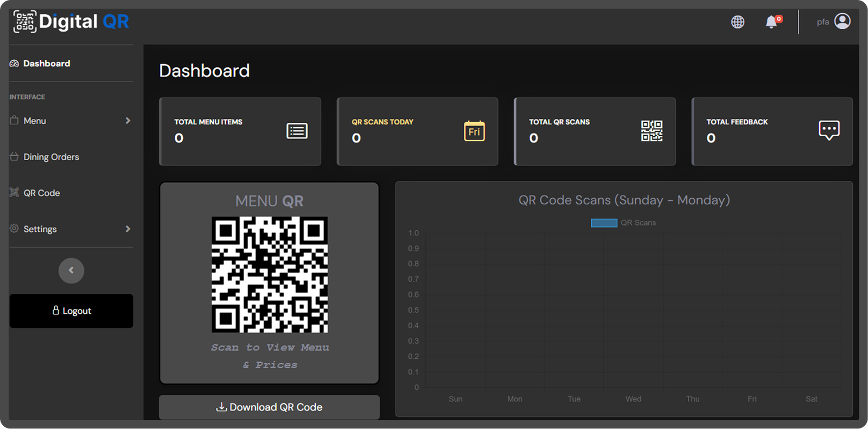Click the Total Feedback chat bubble icon

pos(828,130)
